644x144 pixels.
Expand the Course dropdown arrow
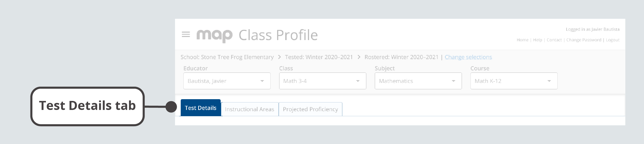point(549,81)
